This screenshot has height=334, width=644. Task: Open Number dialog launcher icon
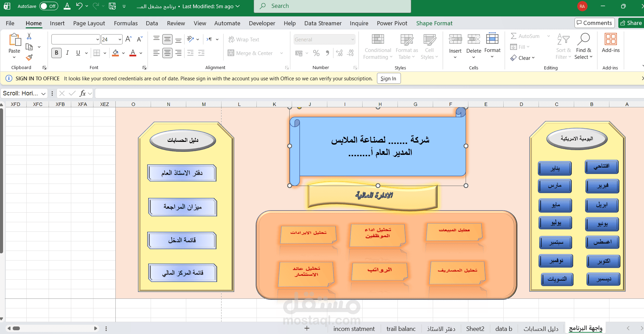(355, 68)
